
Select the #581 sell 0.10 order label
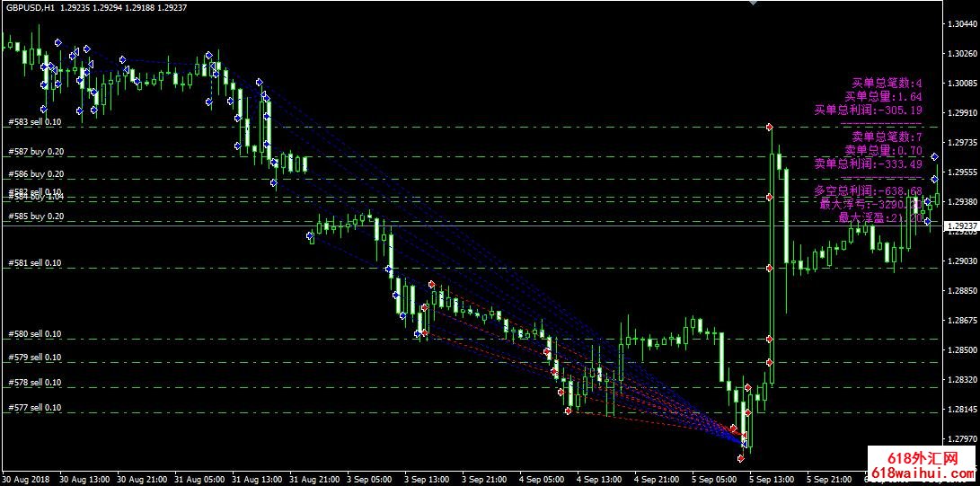35,263
